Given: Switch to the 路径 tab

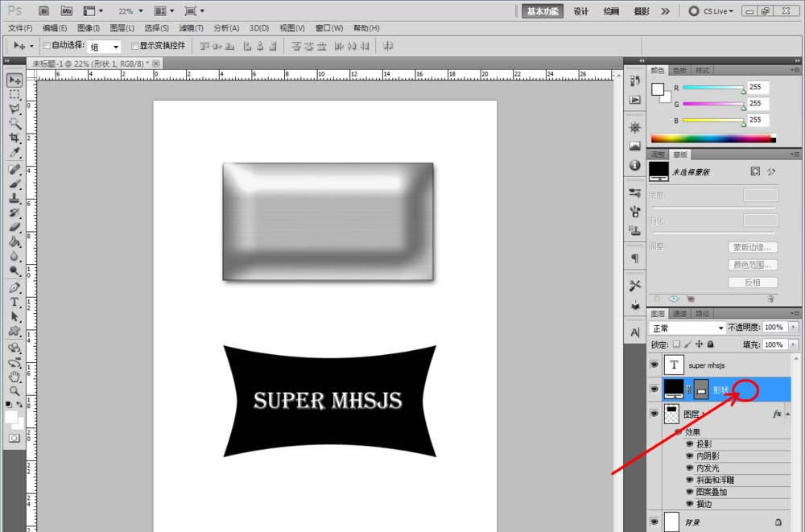Looking at the screenshot, I should click(702, 314).
